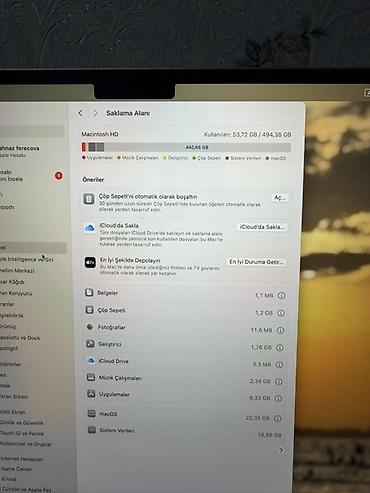Click the Çöp Sepeti row icon
370x493 pixels.
point(89,310)
